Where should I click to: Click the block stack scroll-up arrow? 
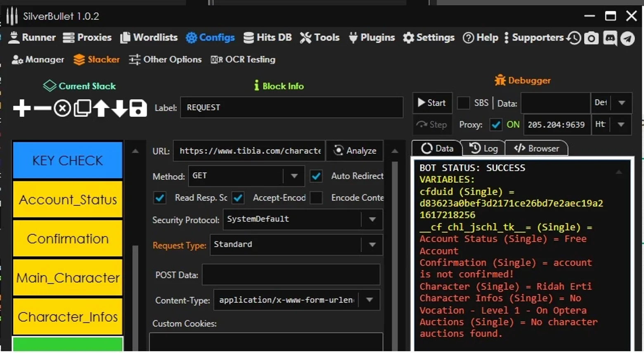click(135, 151)
